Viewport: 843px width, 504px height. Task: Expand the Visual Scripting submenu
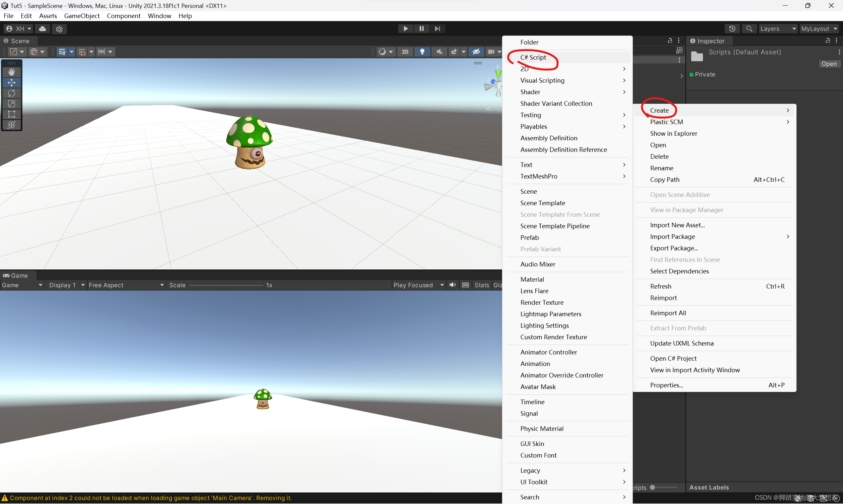point(568,80)
